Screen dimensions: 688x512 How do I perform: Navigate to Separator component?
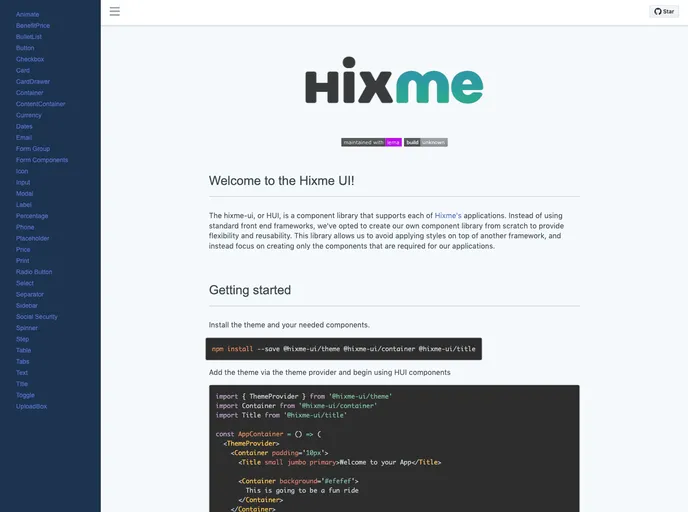30,294
